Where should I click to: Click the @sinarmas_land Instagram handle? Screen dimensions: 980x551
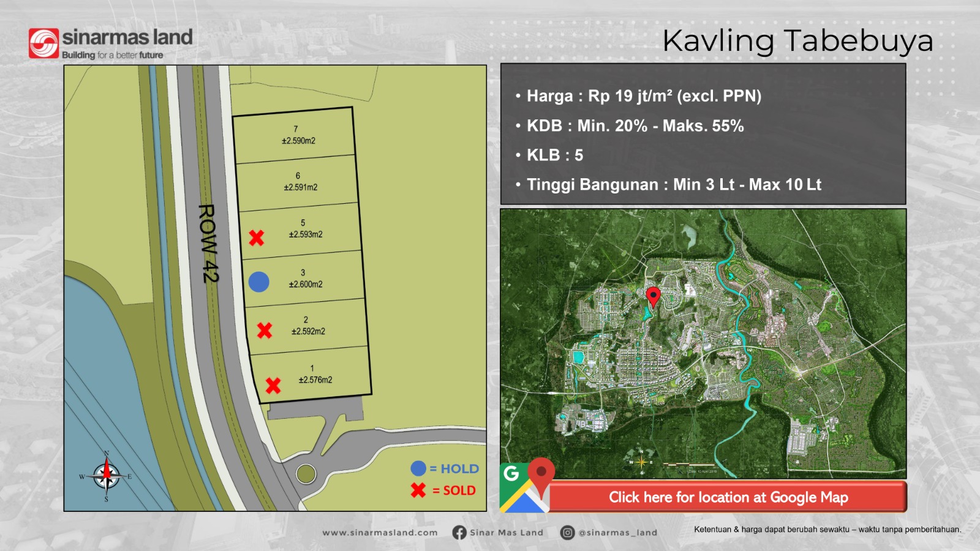[x=617, y=533]
